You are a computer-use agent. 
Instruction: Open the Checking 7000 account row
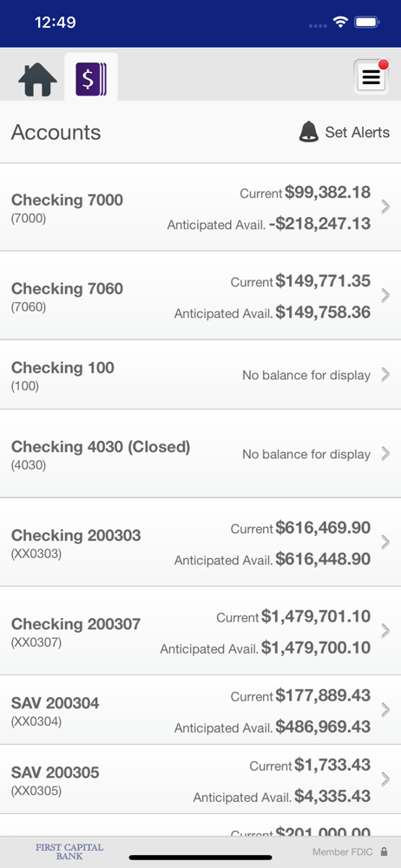tap(200, 207)
